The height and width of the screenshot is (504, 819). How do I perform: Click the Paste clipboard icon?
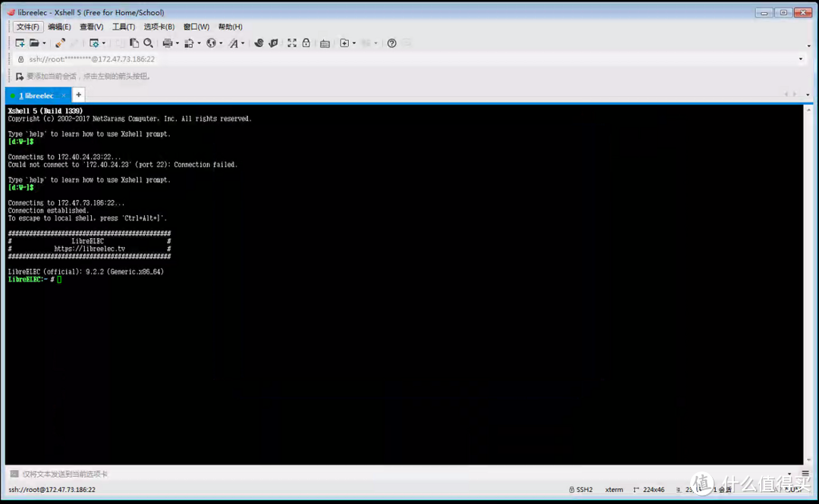[x=134, y=43]
